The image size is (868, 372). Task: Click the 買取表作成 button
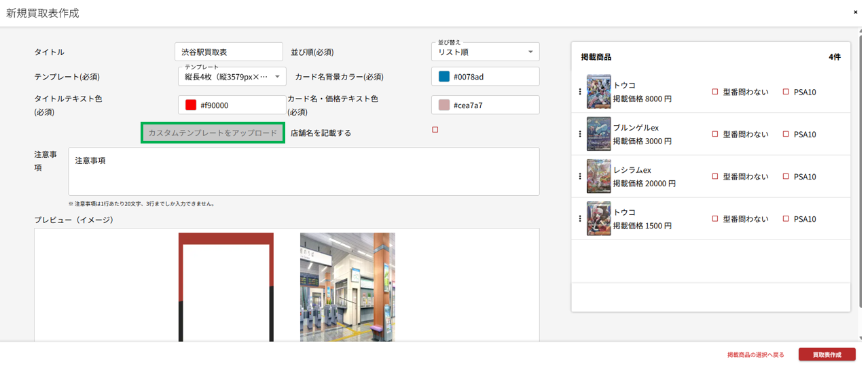827,355
